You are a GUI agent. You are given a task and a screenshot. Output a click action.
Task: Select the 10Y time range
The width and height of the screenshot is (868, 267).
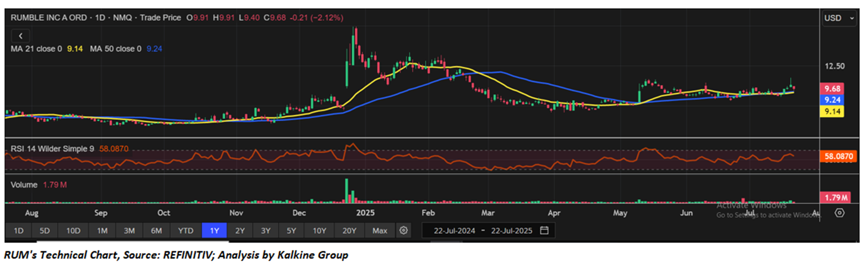(x=319, y=231)
